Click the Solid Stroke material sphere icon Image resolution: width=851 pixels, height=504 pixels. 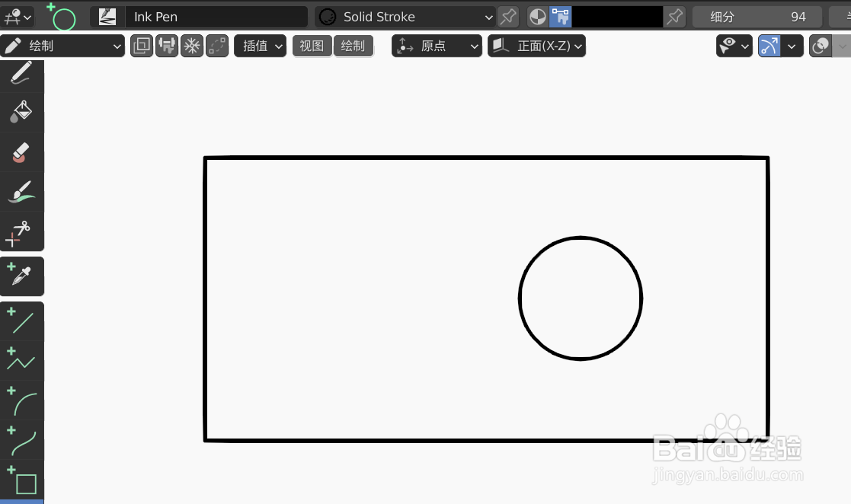click(x=328, y=17)
